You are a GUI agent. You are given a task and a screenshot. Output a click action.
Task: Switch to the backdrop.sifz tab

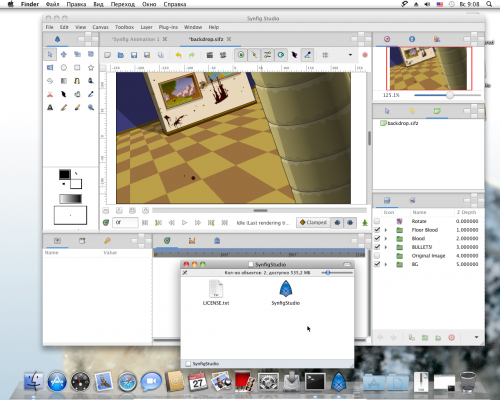[206, 39]
